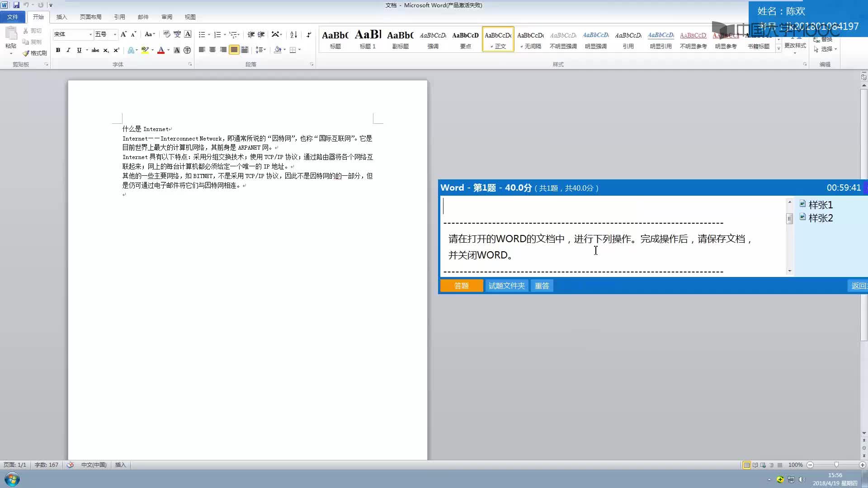Switch to the 插入 (Insert) tab
868x488 pixels.
(61, 17)
